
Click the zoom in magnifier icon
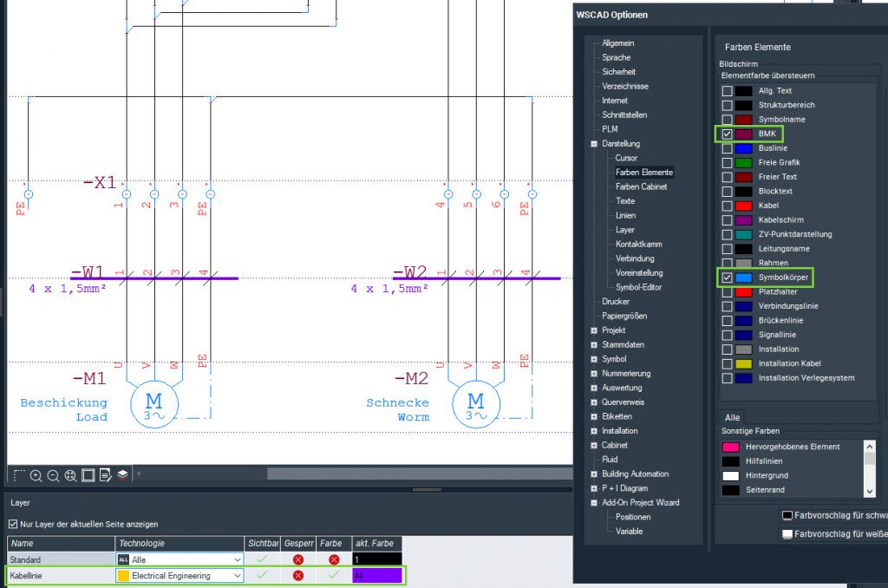36,475
